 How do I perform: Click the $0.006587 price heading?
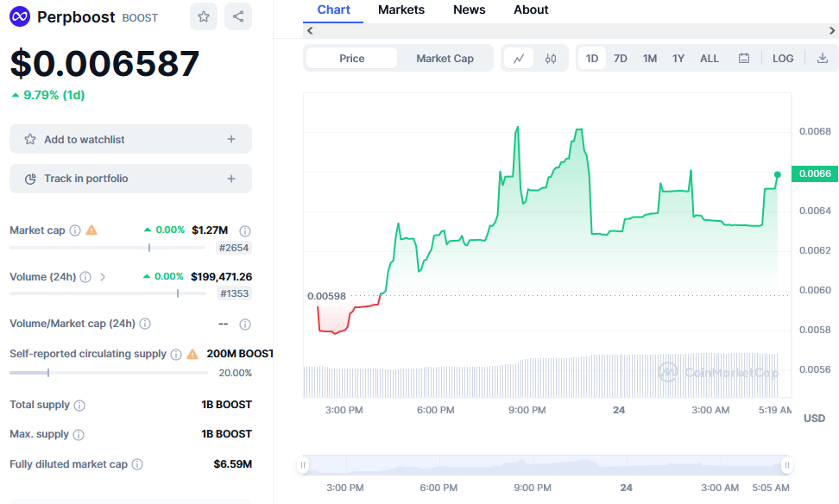click(105, 63)
